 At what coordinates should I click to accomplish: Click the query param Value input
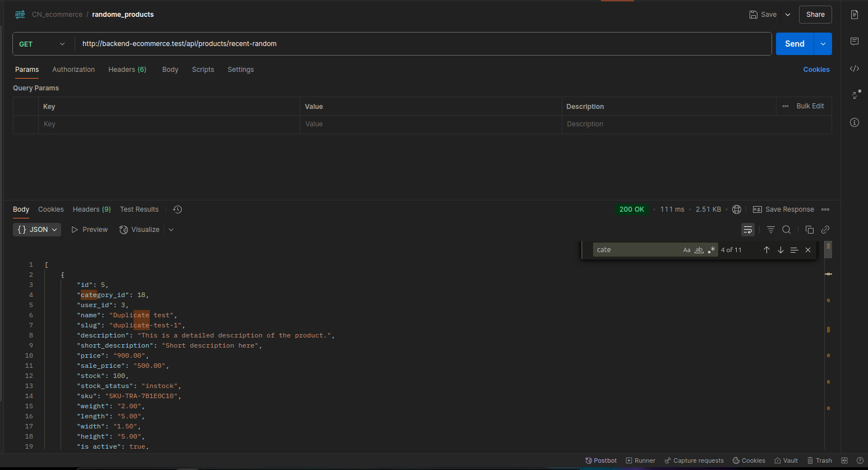(x=430, y=124)
